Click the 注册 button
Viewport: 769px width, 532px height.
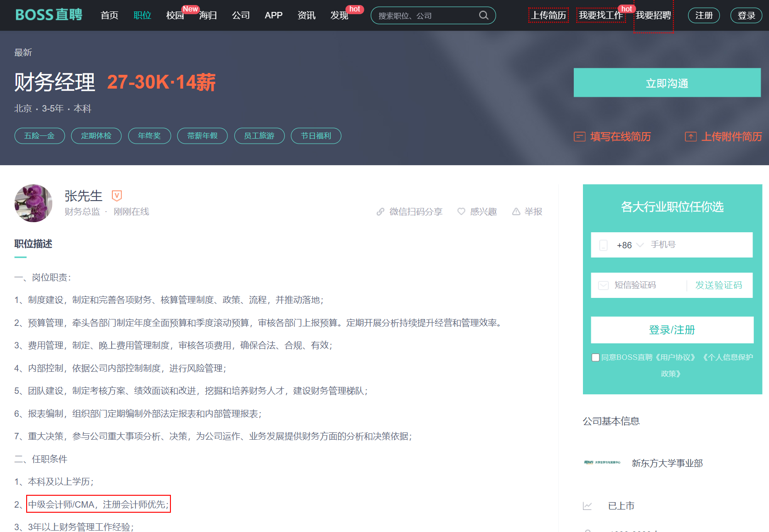tap(704, 15)
